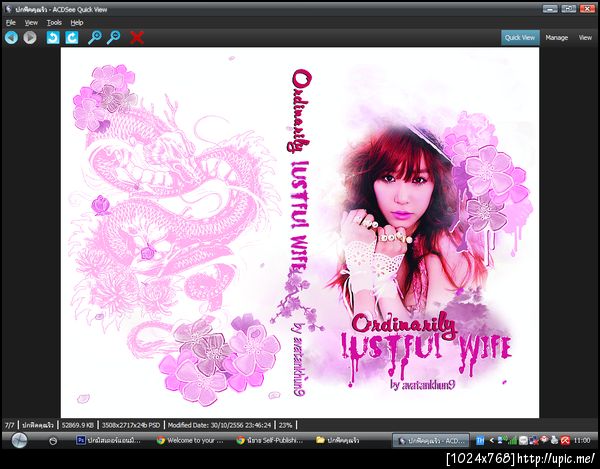The width and height of the screenshot is (600, 469).
Task: Click the ACDSee title bar app icon
Action: point(8,9)
